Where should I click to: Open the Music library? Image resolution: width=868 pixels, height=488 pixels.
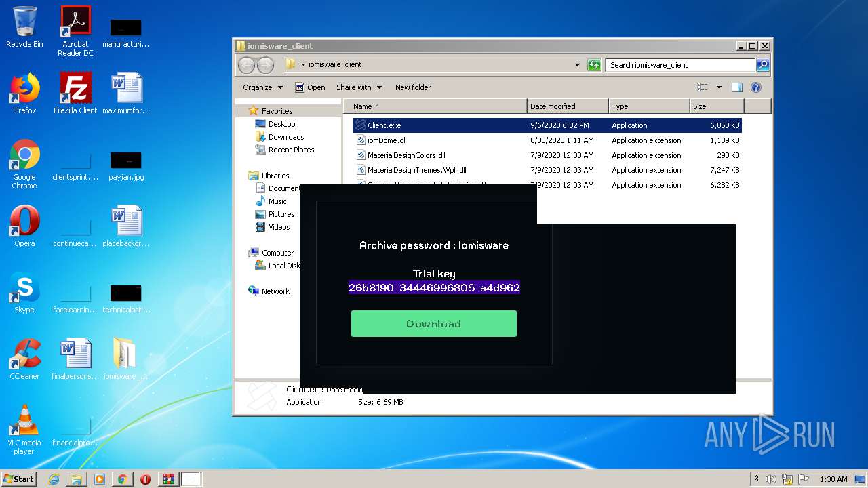[277, 201]
